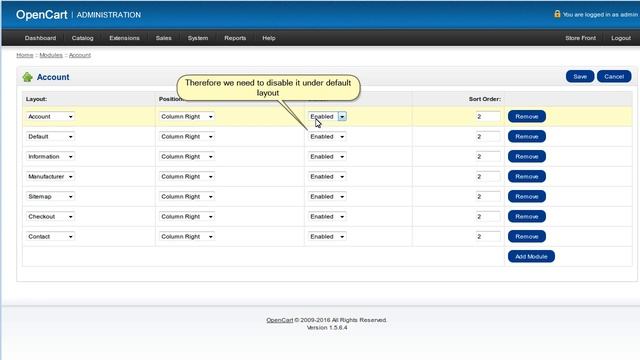The width and height of the screenshot is (640, 360).
Task: Log out of the admin panel
Action: tap(621, 38)
